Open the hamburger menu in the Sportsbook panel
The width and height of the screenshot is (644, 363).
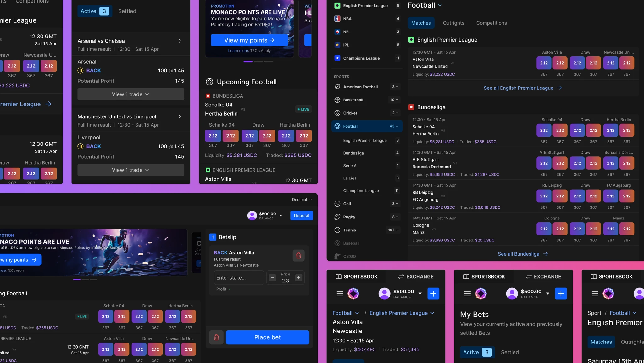339,293
